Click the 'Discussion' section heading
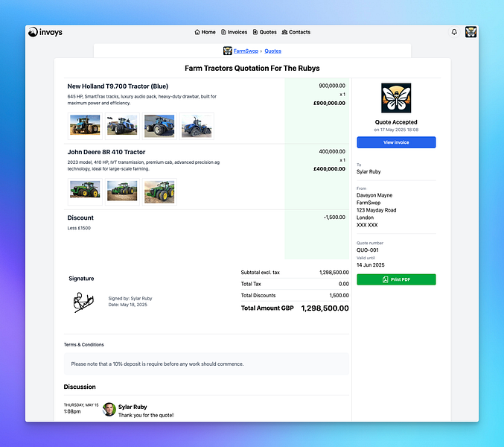 (80, 387)
